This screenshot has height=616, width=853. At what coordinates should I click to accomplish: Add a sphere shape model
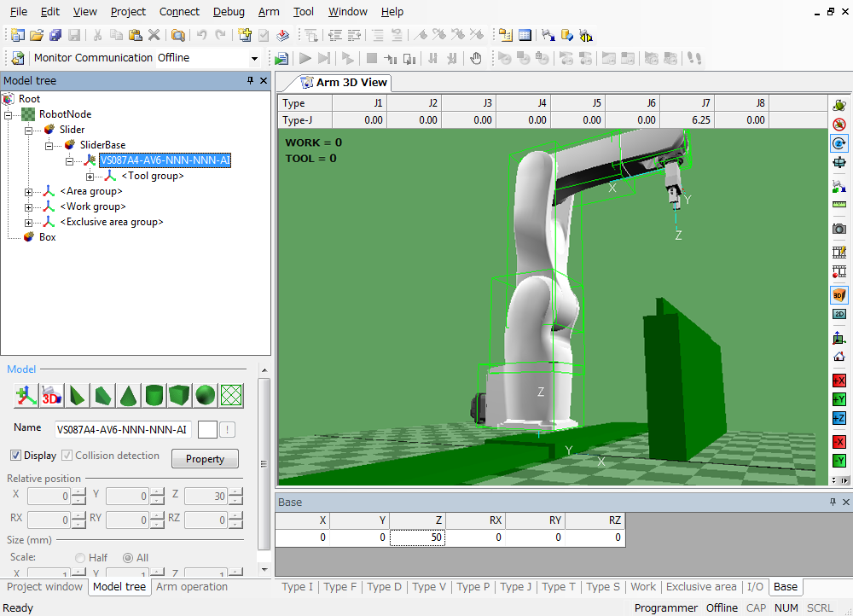pos(205,395)
